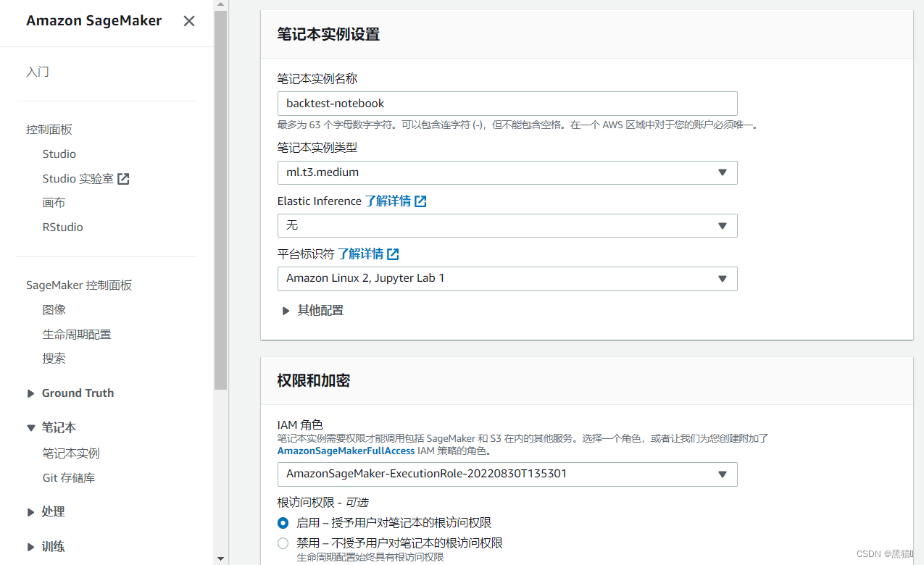
Task: Close the Amazon SageMaker sidebar panel
Action: pos(189,21)
